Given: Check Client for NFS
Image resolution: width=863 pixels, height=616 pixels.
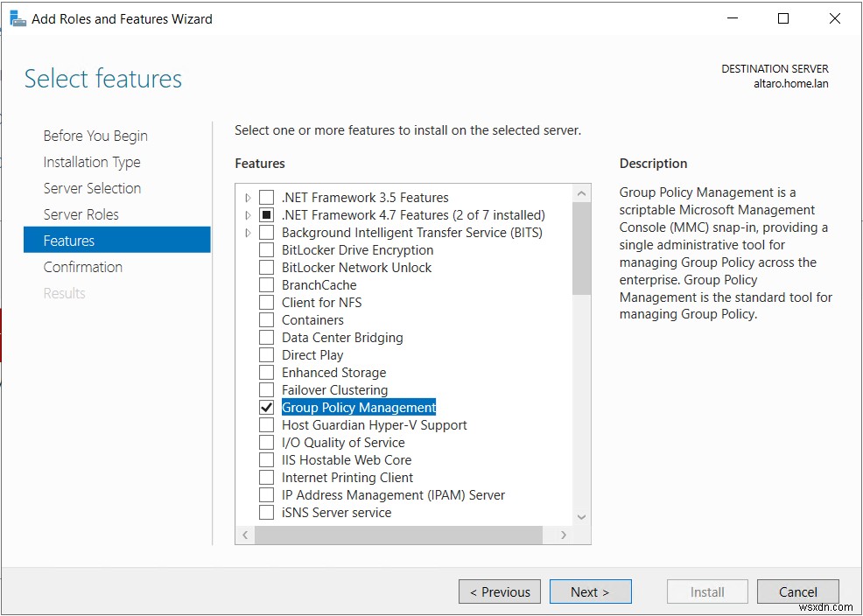Looking at the screenshot, I should click(x=266, y=302).
